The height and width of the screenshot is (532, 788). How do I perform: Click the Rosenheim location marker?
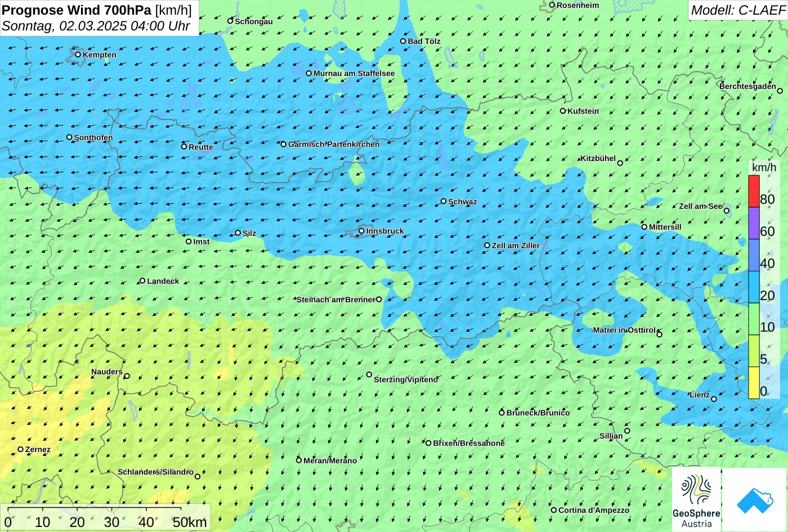552,5
